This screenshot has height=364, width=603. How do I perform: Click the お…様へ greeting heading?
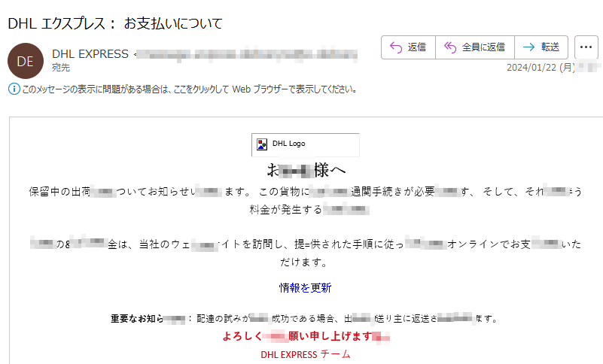point(306,170)
